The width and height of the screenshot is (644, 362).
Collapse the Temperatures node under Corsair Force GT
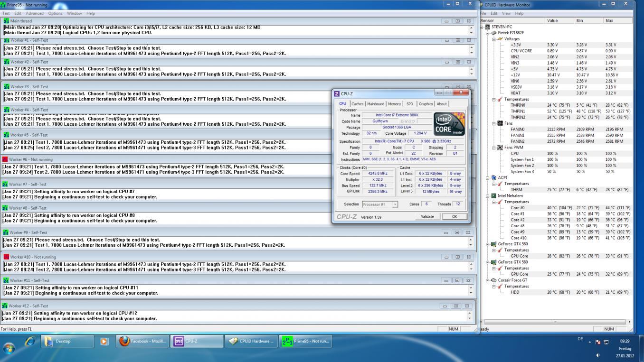click(x=494, y=286)
